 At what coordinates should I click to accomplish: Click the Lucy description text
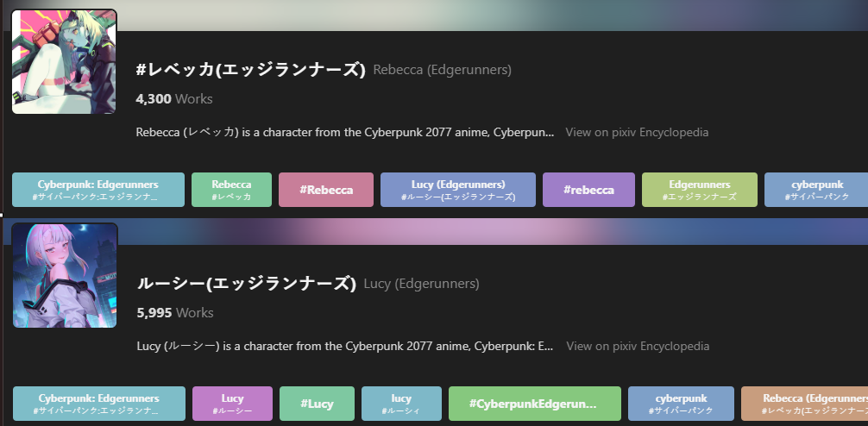pos(345,346)
